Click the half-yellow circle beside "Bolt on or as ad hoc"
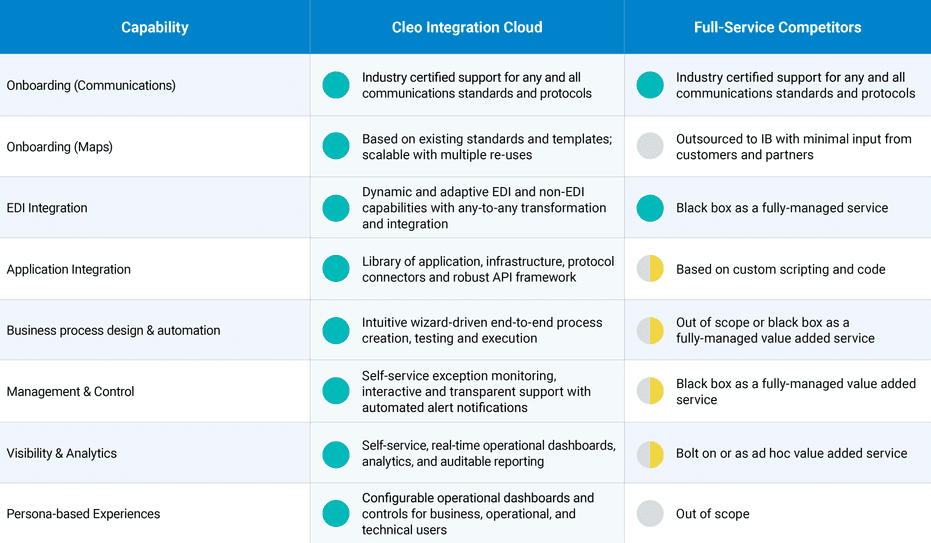 coord(650,454)
